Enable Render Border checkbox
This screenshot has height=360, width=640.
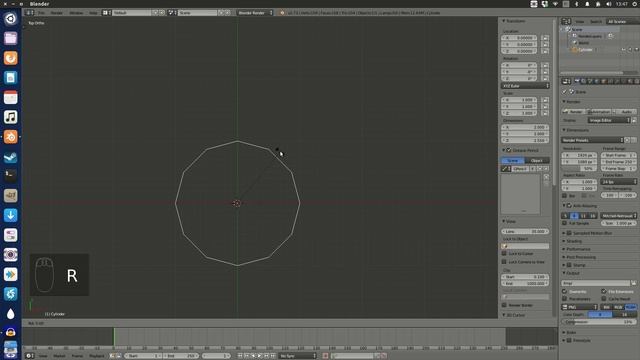pos(504,305)
